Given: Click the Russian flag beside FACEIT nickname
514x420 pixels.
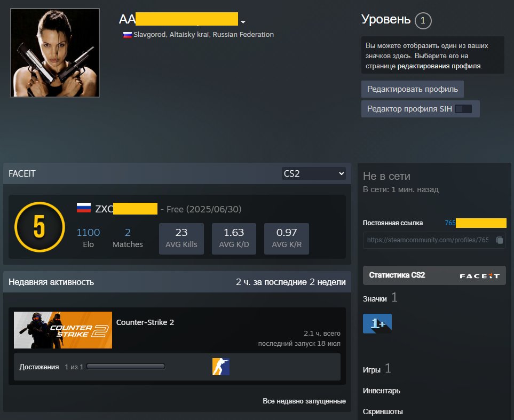Looking at the screenshot, I should (x=84, y=208).
